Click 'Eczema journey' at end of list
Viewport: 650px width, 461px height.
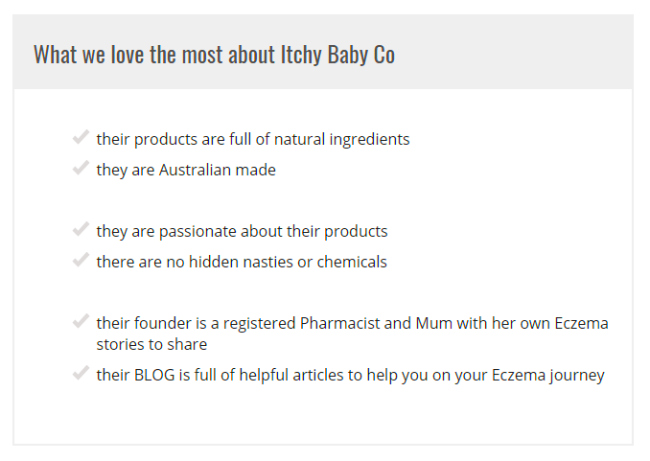548,376
